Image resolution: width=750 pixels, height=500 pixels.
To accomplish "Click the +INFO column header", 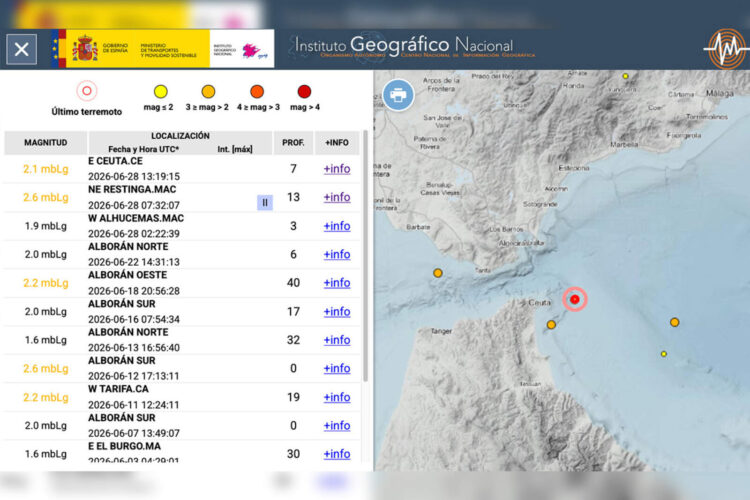I will 337,143.
